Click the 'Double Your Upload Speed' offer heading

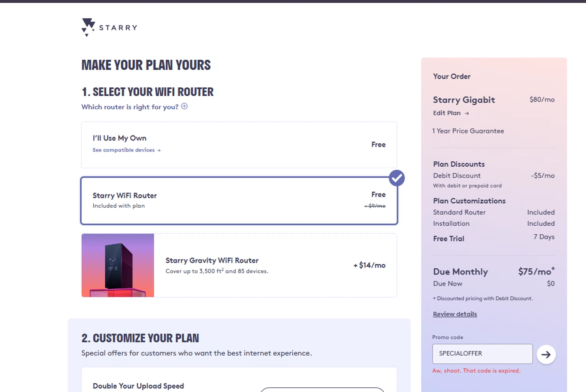(138, 386)
